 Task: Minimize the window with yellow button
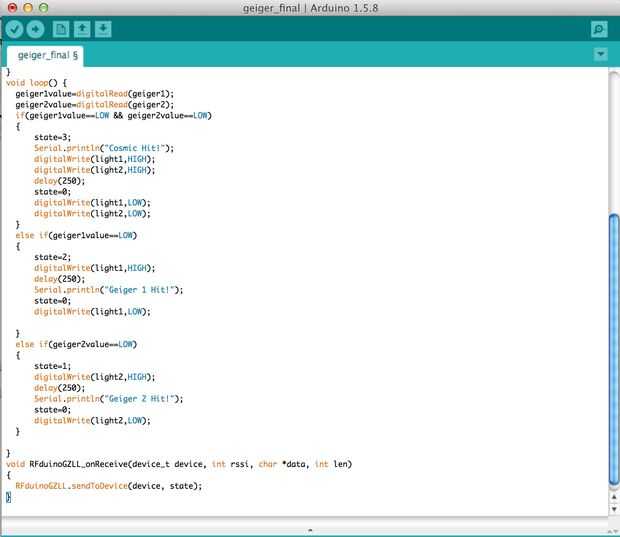pos(28,8)
